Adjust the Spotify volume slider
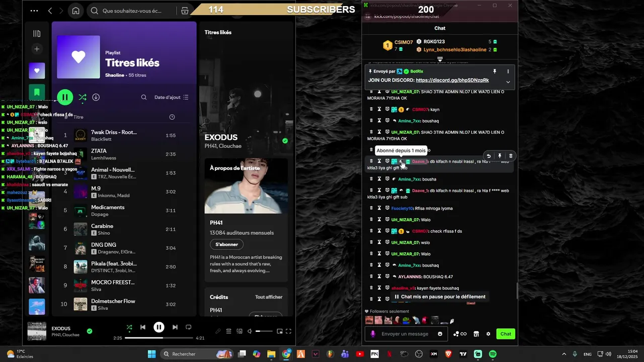Image resolution: width=644 pixels, height=362 pixels. tap(265, 331)
